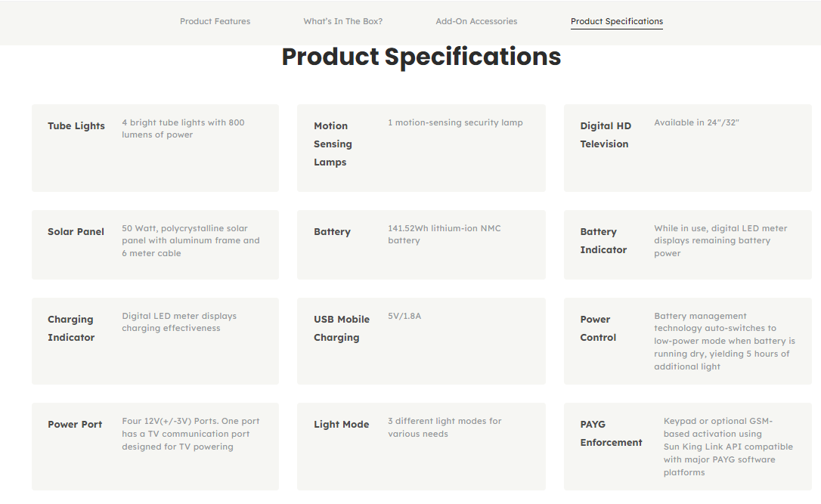This screenshot has width=821, height=504.
Task: Click the Battery specification label
Action: click(x=332, y=232)
